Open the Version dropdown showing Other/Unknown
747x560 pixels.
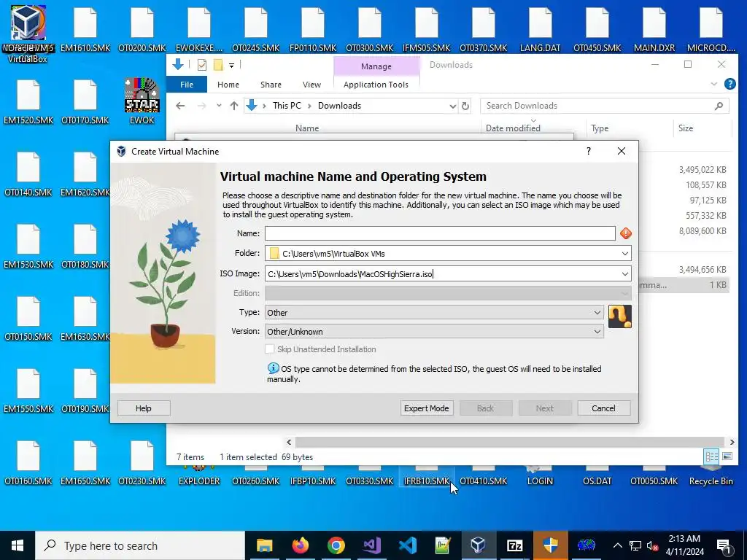[434, 332]
